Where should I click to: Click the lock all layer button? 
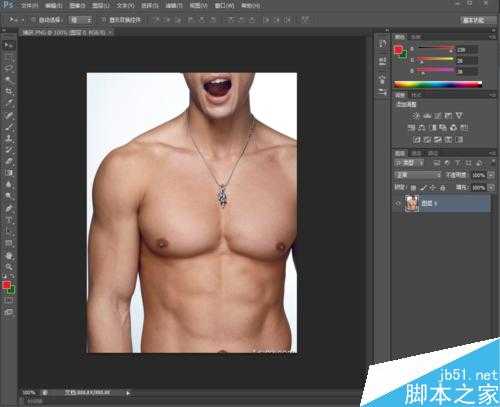[443, 188]
